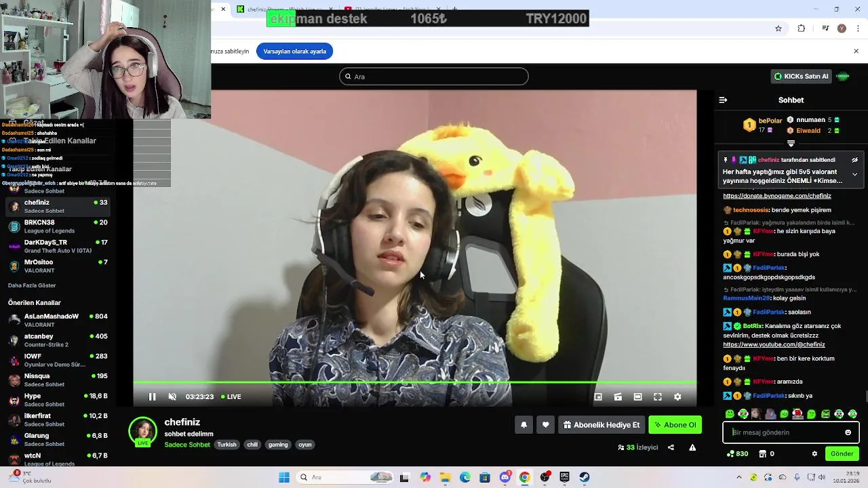Open Glarung channel in sidebar
The width and height of the screenshot is (868, 488).
(x=57, y=440)
